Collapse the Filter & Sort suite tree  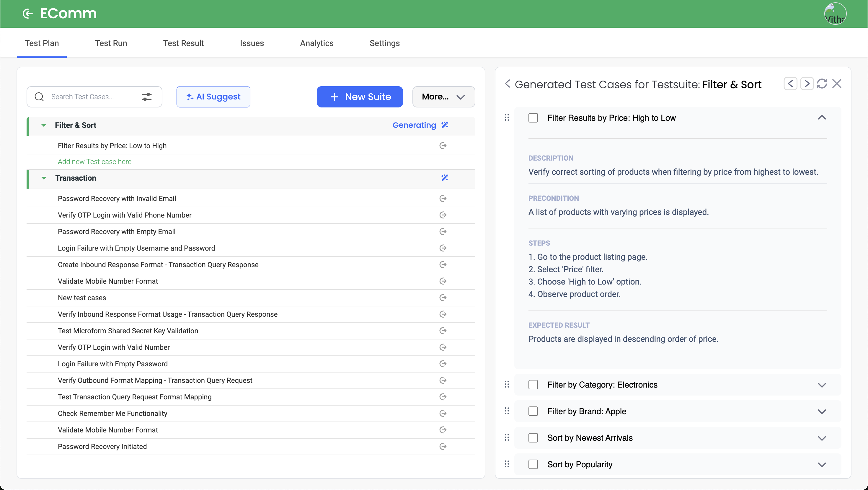coord(44,125)
